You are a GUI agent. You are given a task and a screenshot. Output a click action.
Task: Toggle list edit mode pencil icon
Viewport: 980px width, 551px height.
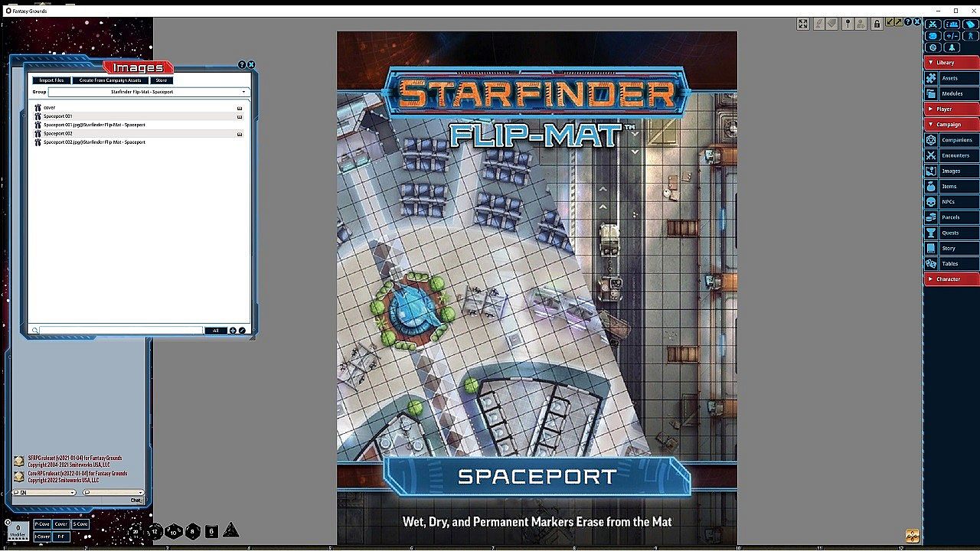point(242,331)
